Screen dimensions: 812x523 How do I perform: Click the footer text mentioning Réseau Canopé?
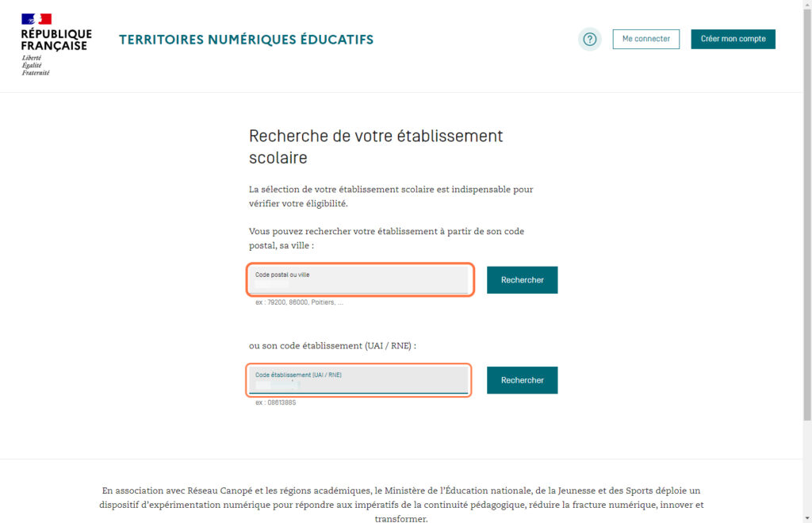coord(401,504)
